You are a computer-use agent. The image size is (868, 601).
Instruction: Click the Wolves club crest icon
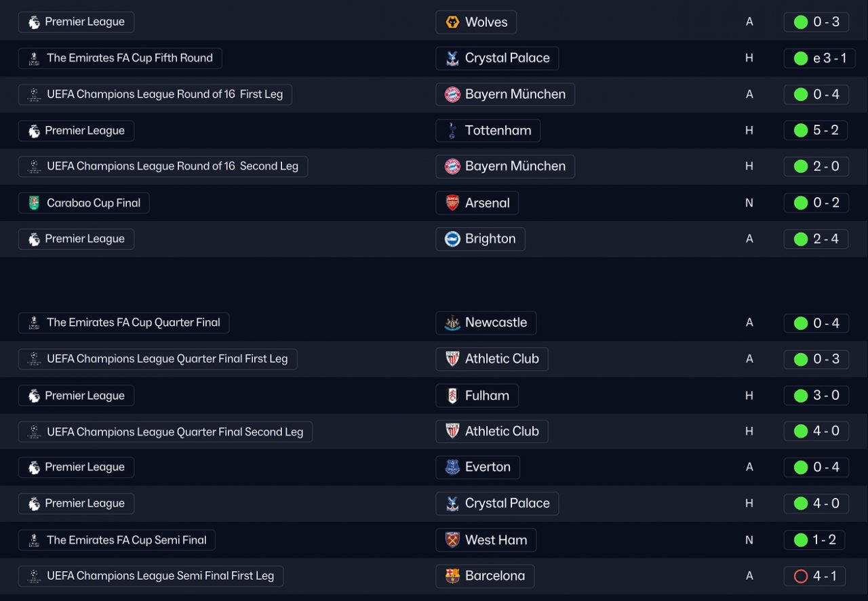(452, 22)
